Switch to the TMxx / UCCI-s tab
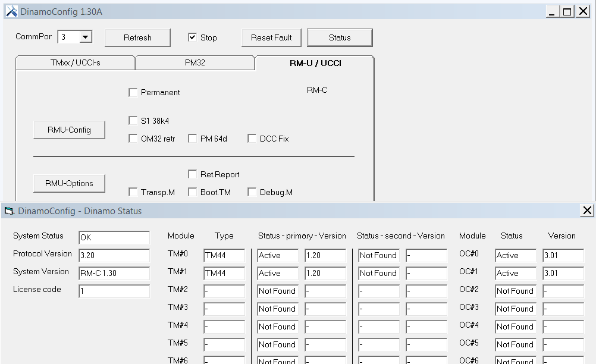Image resolution: width=596 pixels, height=364 pixels. (x=76, y=62)
